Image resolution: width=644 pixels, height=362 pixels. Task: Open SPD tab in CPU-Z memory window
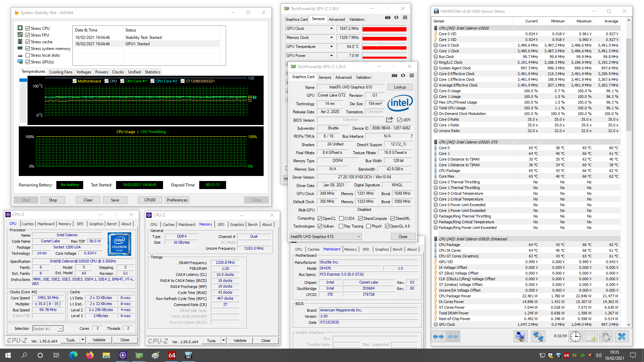tap(221, 225)
